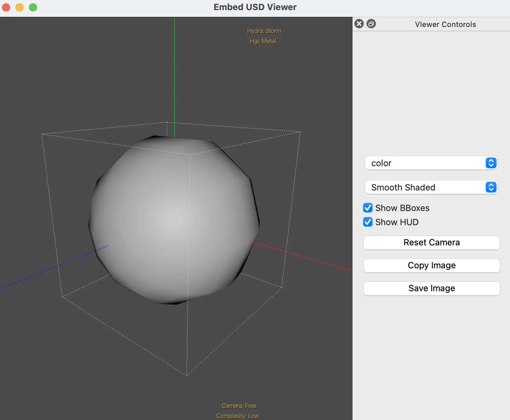Float the Viewer Contorols panel
The height and width of the screenshot is (420, 510).
tap(371, 24)
